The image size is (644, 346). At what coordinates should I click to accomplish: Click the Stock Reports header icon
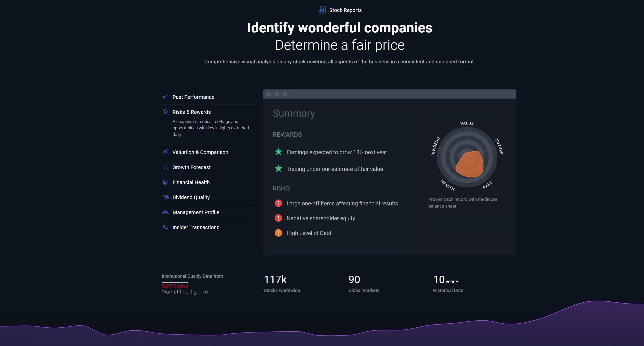click(322, 10)
